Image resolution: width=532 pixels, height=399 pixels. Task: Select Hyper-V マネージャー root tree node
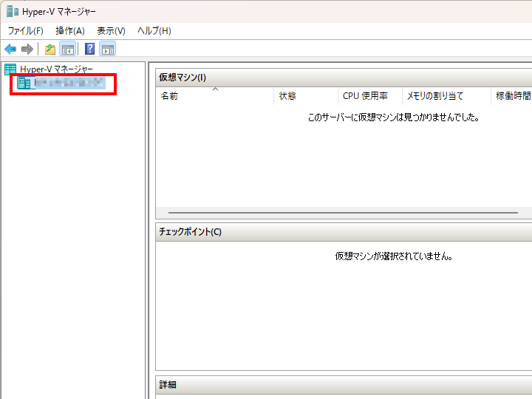pyautogui.click(x=56, y=69)
